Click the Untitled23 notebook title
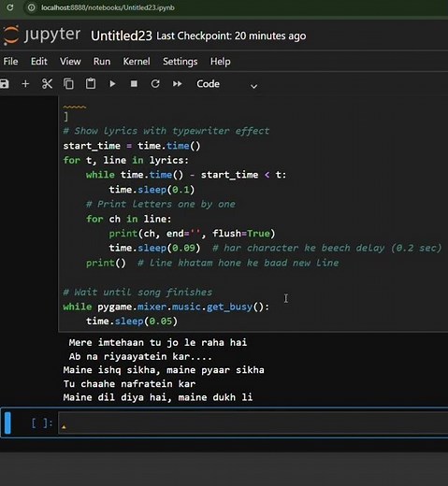 (122, 36)
